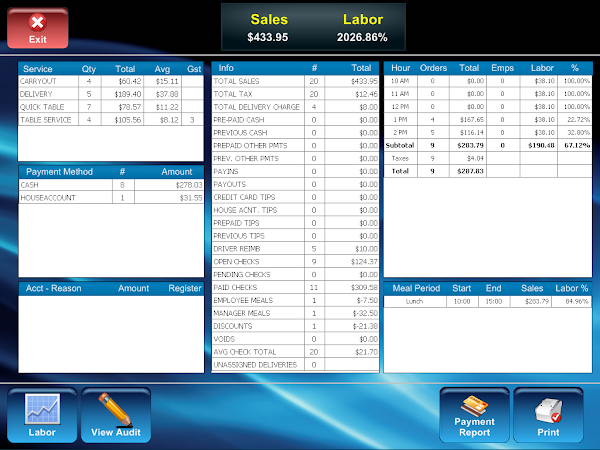Select the DELIVERY service row
The width and height of the screenshot is (600, 450).
point(111,94)
